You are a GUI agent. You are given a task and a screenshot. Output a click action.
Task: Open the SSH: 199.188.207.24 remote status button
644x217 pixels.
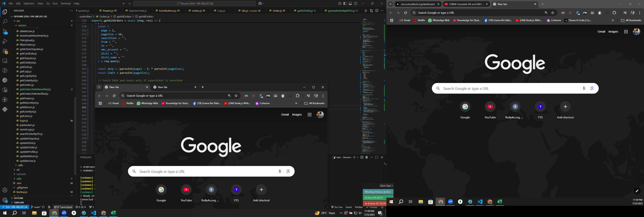[x=14, y=207]
